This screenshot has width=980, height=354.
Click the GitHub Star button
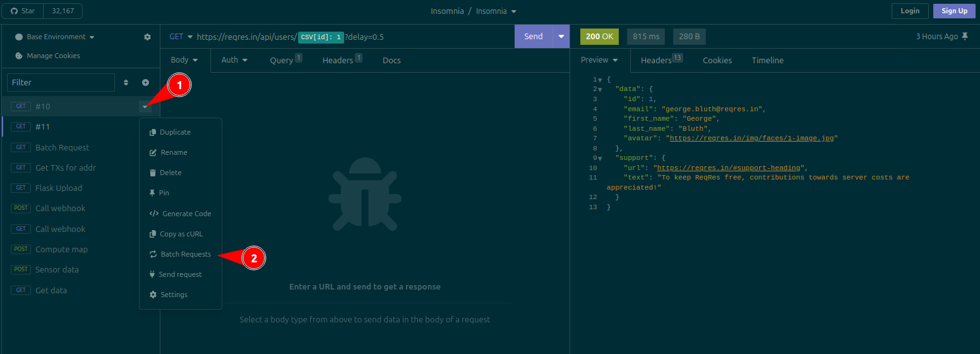coord(23,11)
